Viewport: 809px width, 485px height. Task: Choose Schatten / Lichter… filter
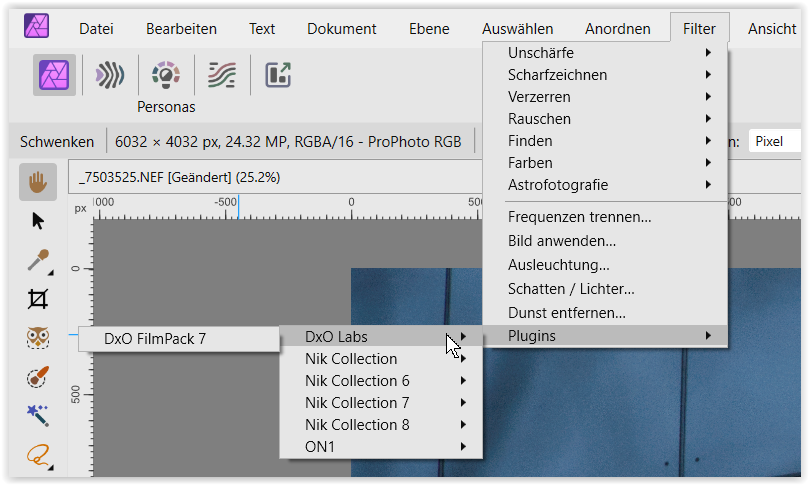coord(605,289)
